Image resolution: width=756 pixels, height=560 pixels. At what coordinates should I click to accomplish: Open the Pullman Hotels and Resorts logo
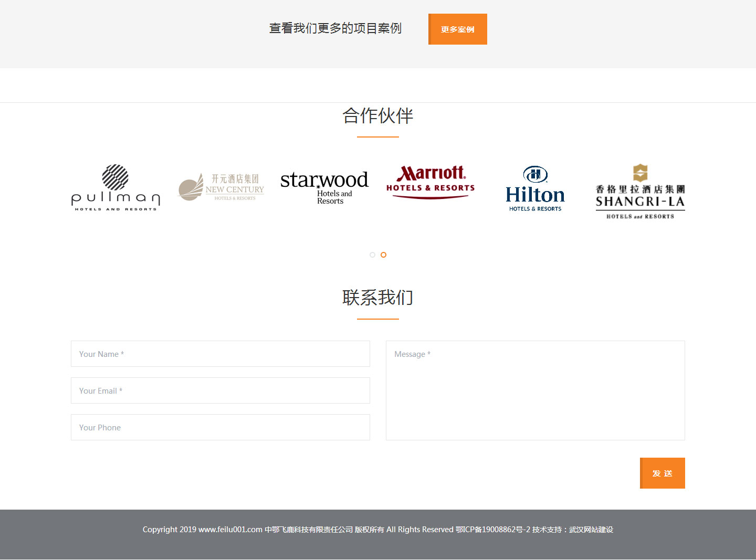[x=115, y=188]
